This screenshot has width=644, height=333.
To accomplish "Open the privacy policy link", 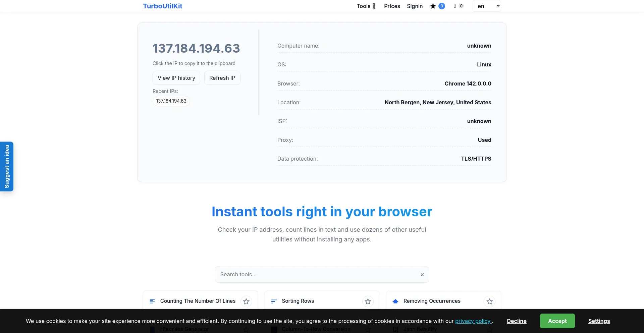I will (473, 321).
